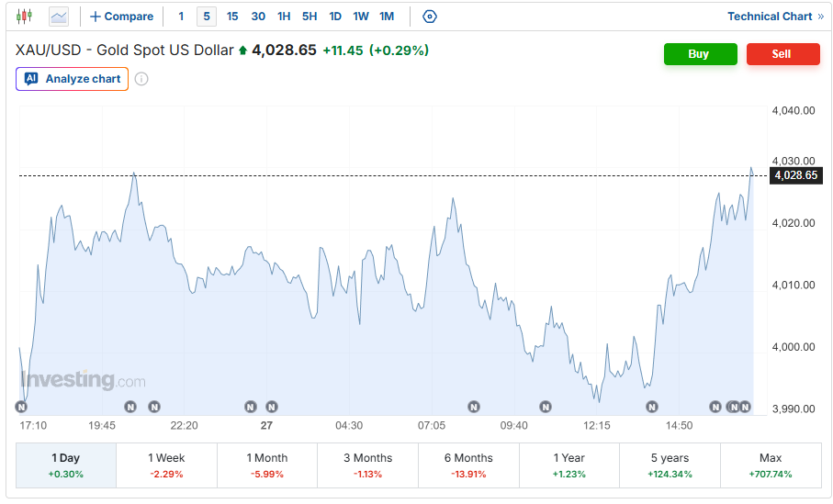Open chart settings hexagon gear icon
Viewport: 833px width, 504px height.
pyautogui.click(x=429, y=17)
